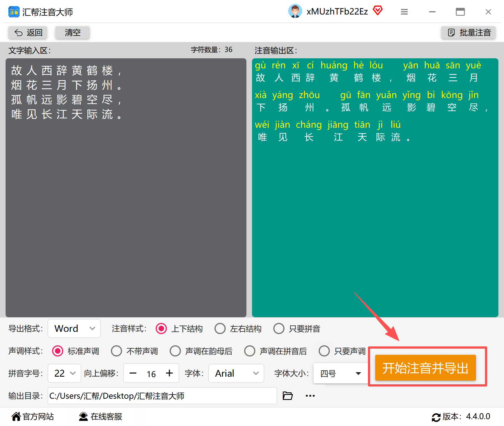504x426 pixels.
Task: Increase upward offset with plus button
Action: coord(169,373)
